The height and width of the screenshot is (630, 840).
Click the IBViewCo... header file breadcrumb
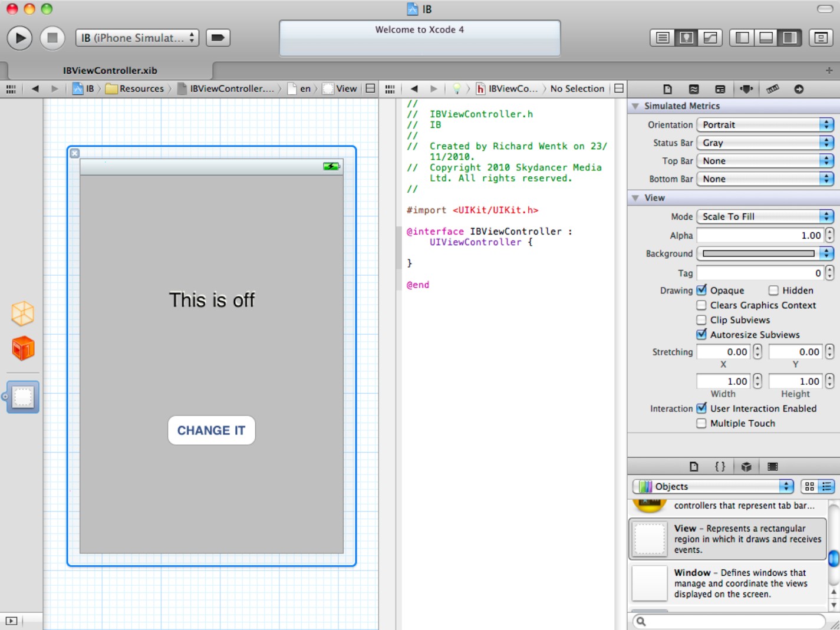507,88
